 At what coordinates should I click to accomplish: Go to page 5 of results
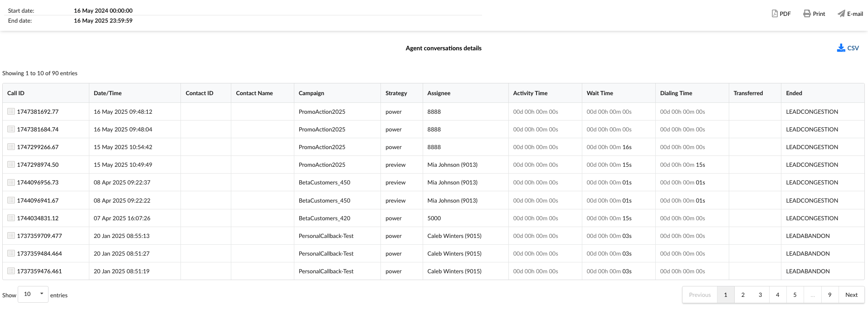tap(795, 295)
